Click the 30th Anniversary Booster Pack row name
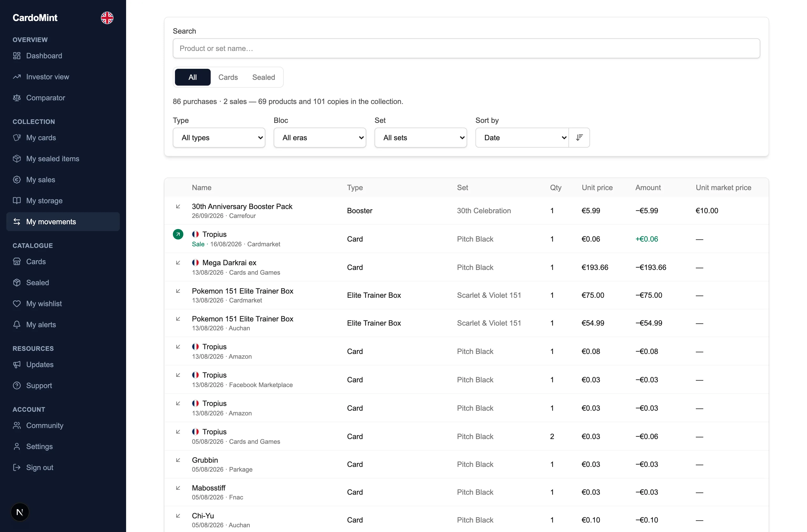Image resolution: width=807 pixels, height=532 pixels. coord(242,206)
